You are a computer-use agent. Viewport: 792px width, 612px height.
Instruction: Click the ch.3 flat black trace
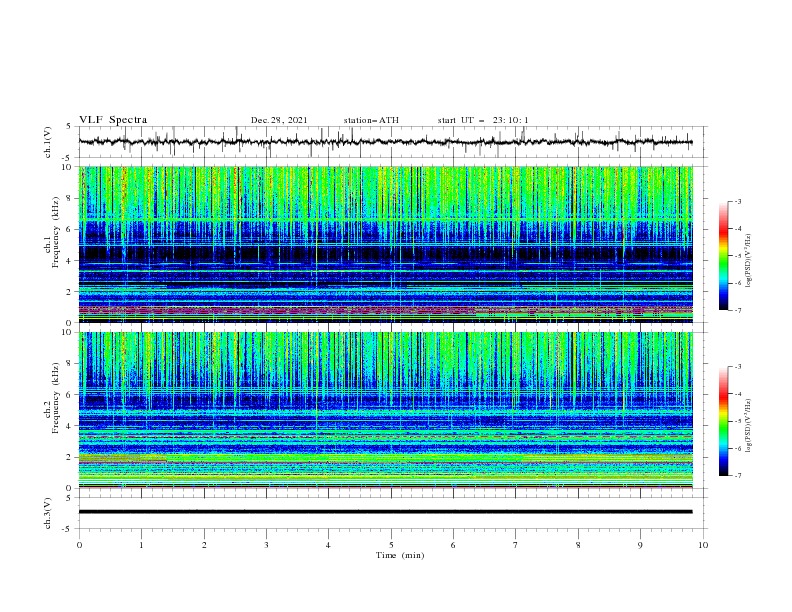[385, 512]
